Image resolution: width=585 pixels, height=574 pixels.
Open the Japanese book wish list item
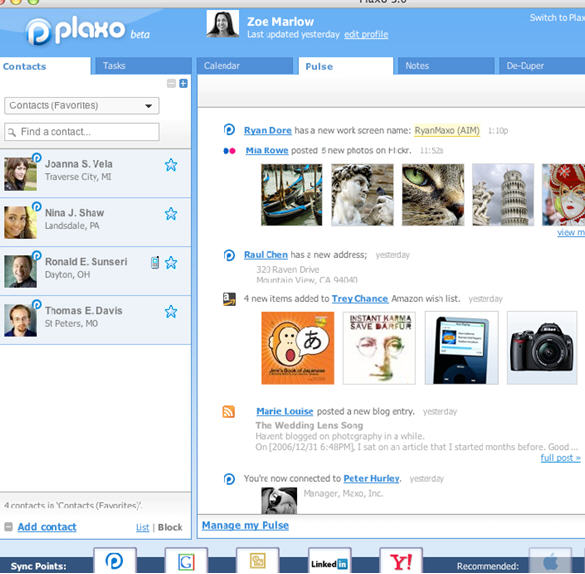(x=298, y=348)
